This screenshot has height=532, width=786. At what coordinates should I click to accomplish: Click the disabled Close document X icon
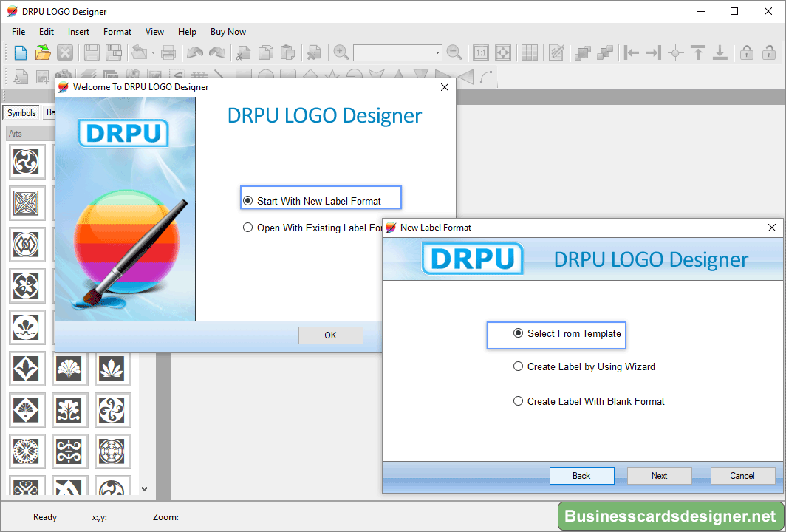[x=65, y=52]
